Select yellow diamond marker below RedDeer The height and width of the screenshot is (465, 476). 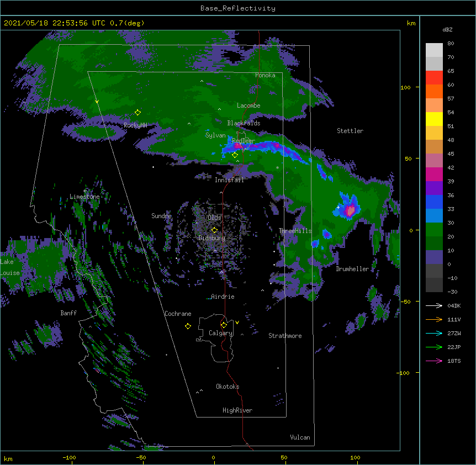pyautogui.click(x=235, y=155)
